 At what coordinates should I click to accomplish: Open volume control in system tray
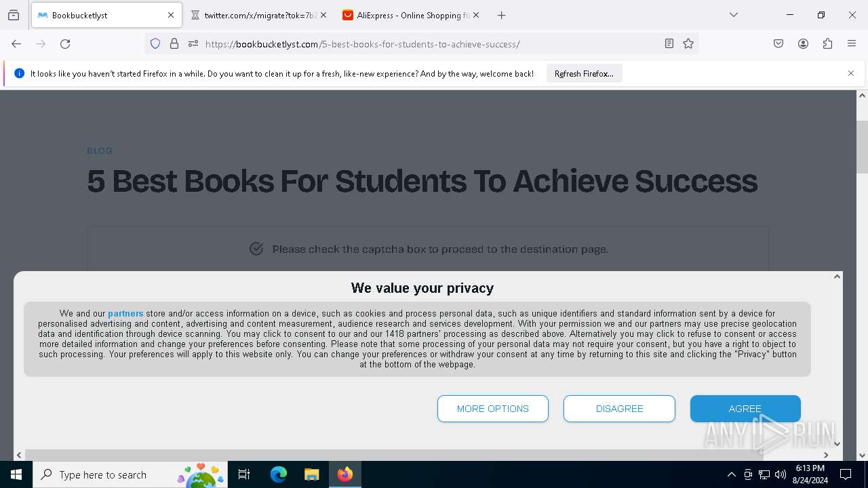(781, 474)
